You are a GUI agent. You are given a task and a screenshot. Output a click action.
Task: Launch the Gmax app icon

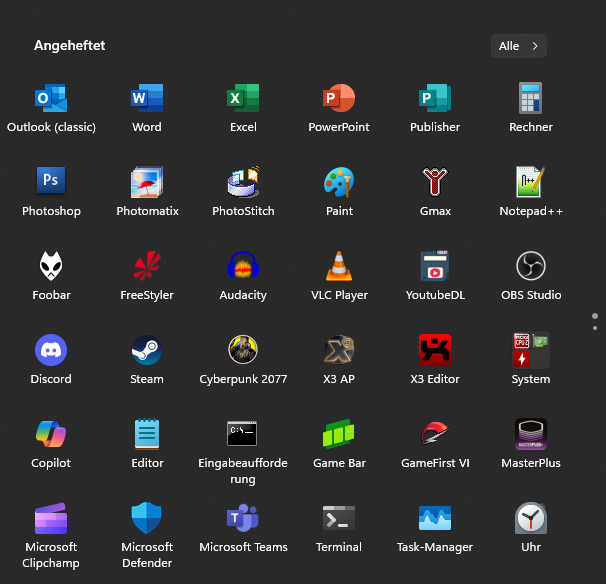435,182
